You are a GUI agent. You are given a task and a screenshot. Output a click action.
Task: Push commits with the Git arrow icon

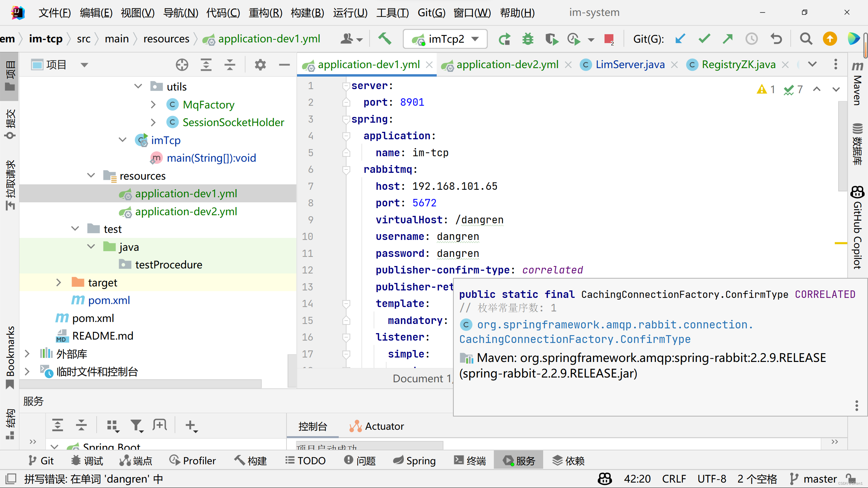coord(728,39)
